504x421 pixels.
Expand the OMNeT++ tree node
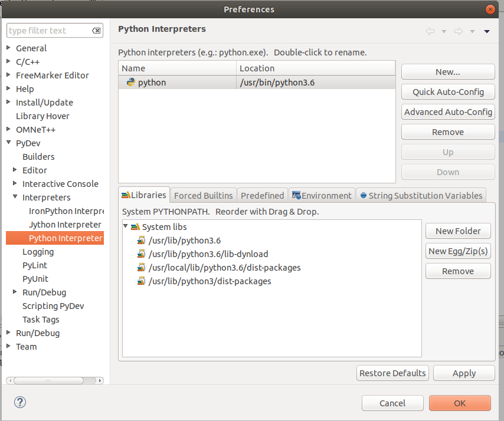tap(9, 129)
